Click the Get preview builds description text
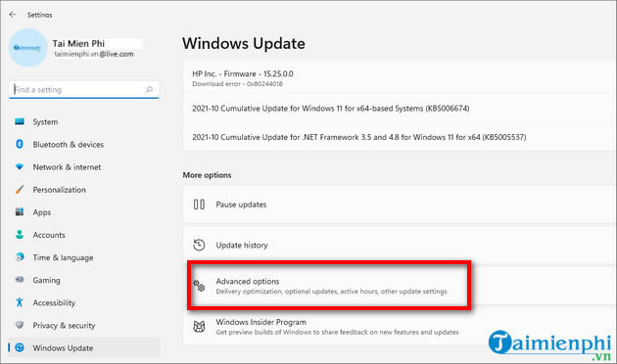 coord(337,332)
